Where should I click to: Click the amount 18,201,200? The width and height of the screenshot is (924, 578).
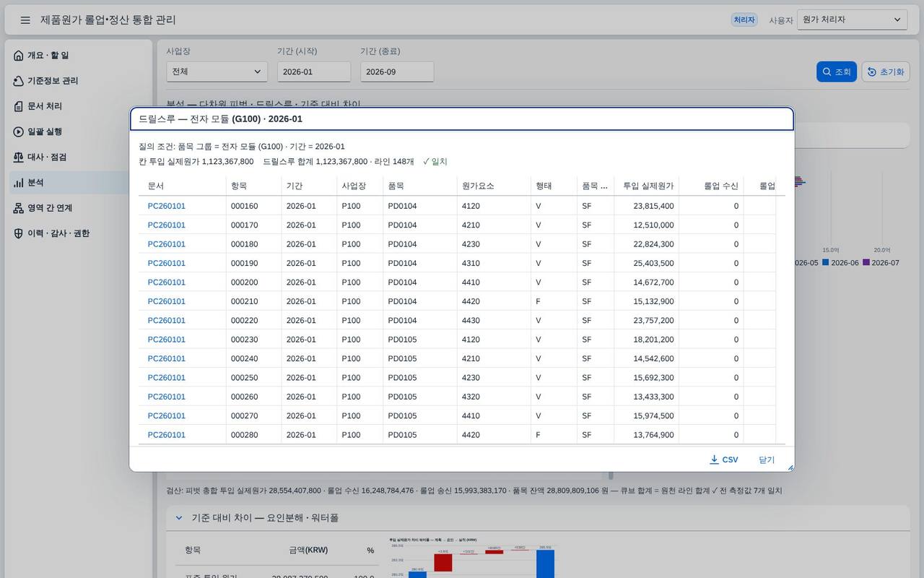(654, 340)
